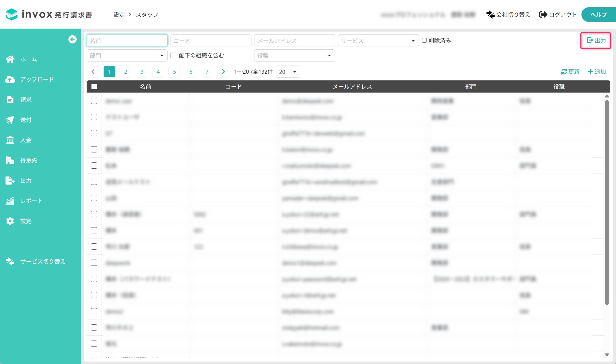Click the メールアドレス search field
The image size is (616, 364).
click(x=294, y=40)
